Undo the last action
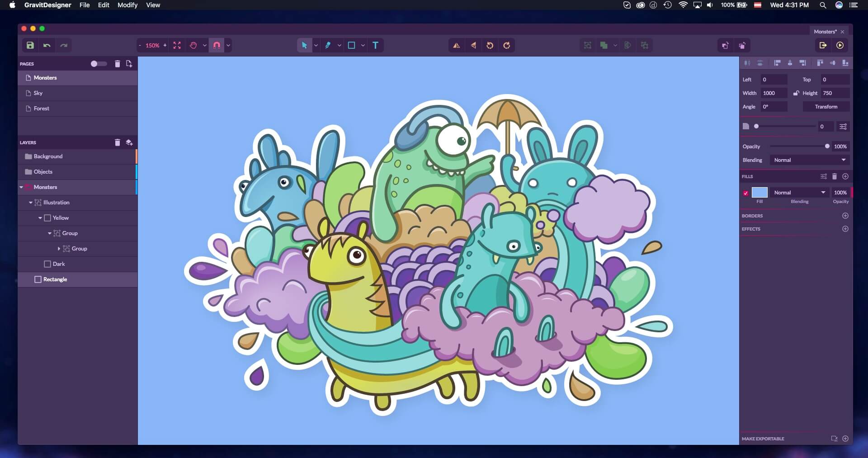 (47, 45)
